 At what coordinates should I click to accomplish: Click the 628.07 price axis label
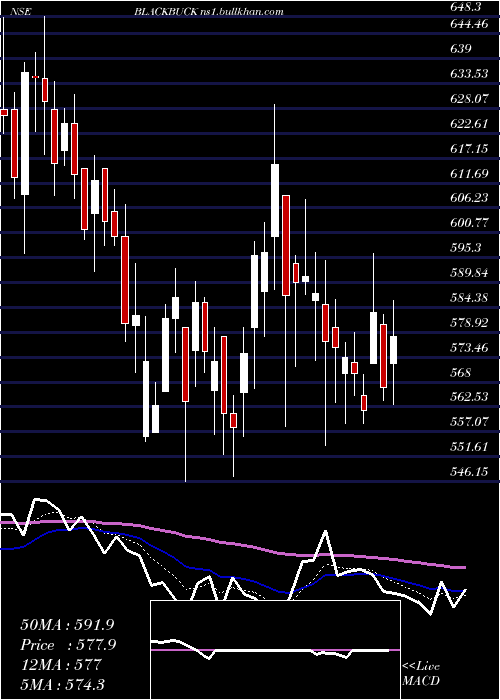pyautogui.click(x=469, y=99)
